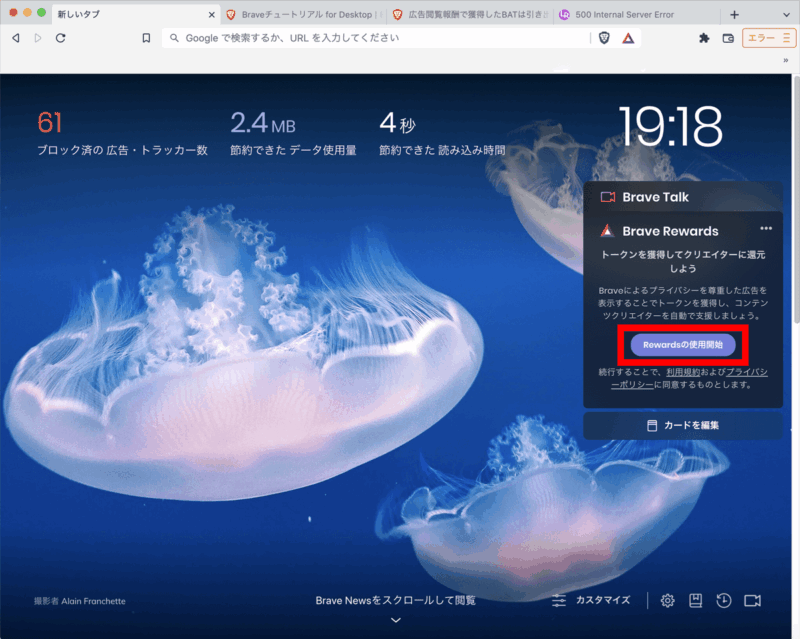Start Brave Talk via bottom camera icon
The image size is (800, 639).
pyautogui.click(x=752, y=600)
